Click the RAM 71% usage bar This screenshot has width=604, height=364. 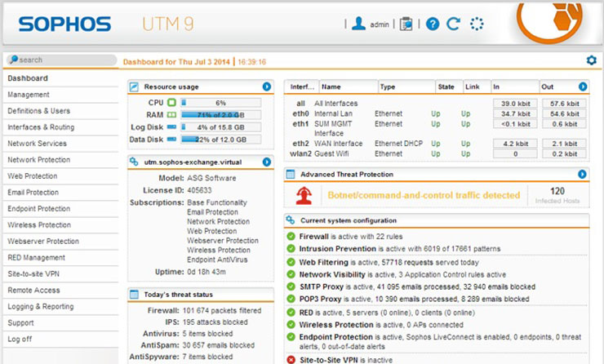(220, 115)
